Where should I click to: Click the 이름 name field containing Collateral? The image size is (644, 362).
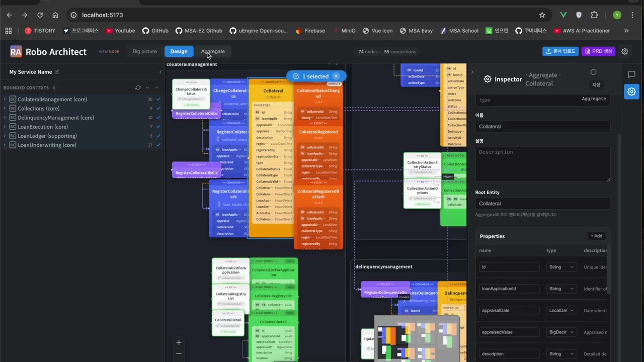point(542,126)
